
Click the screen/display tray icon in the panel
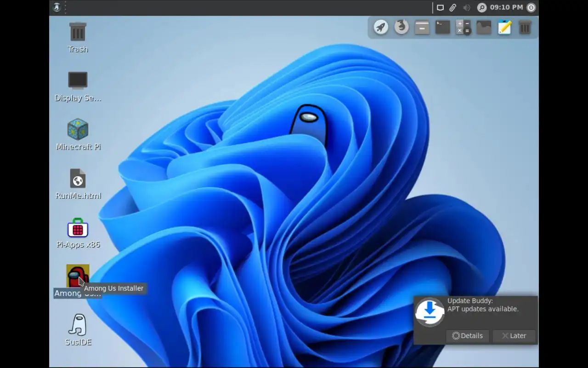pos(440,7)
